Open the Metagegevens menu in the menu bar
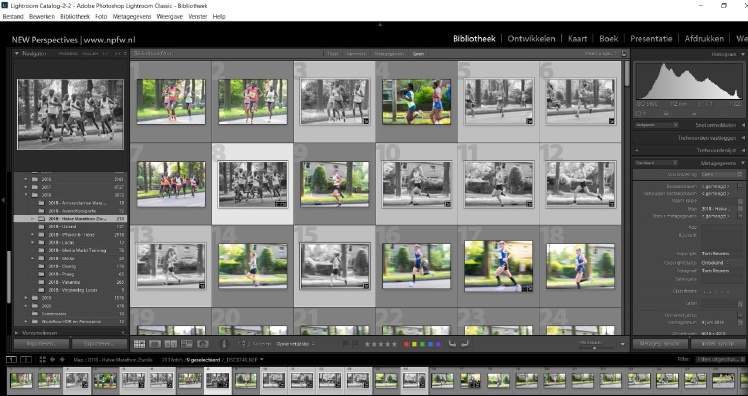 pyautogui.click(x=132, y=16)
